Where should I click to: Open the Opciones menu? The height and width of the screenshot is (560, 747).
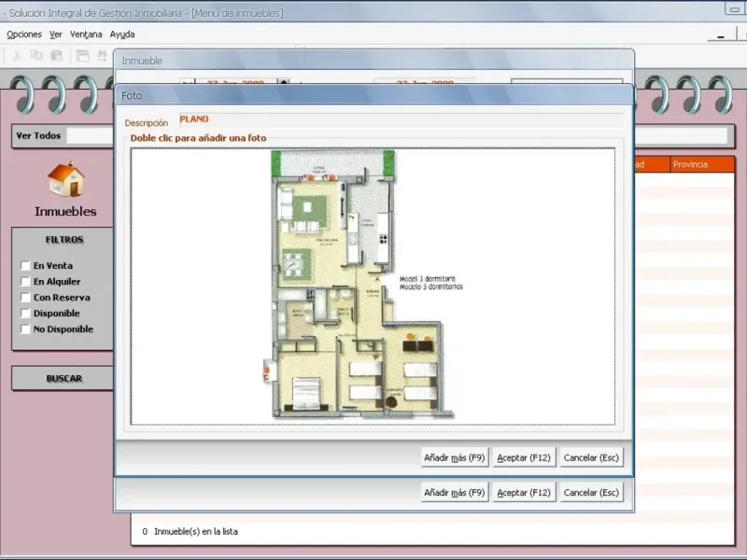click(24, 35)
